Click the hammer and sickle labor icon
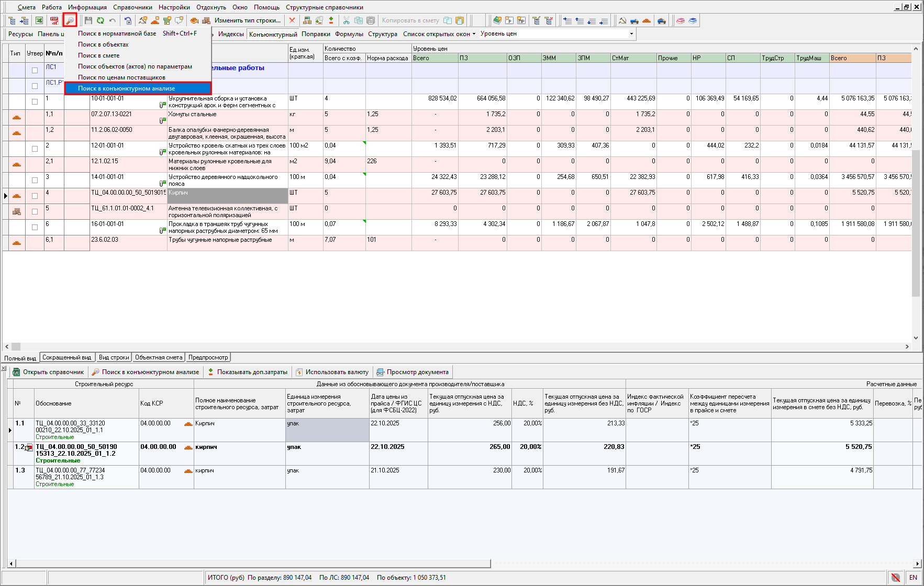The height and width of the screenshot is (586, 924). [x=622, y=20]
